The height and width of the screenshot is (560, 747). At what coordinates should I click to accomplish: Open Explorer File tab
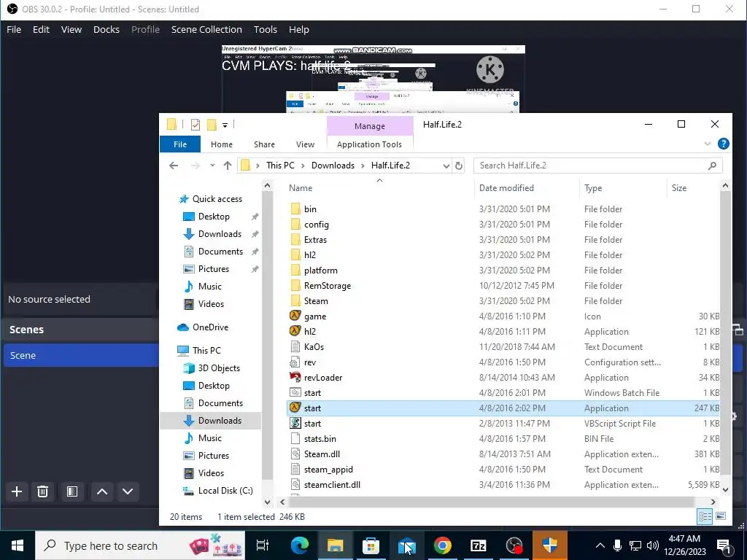coord(180,144)
